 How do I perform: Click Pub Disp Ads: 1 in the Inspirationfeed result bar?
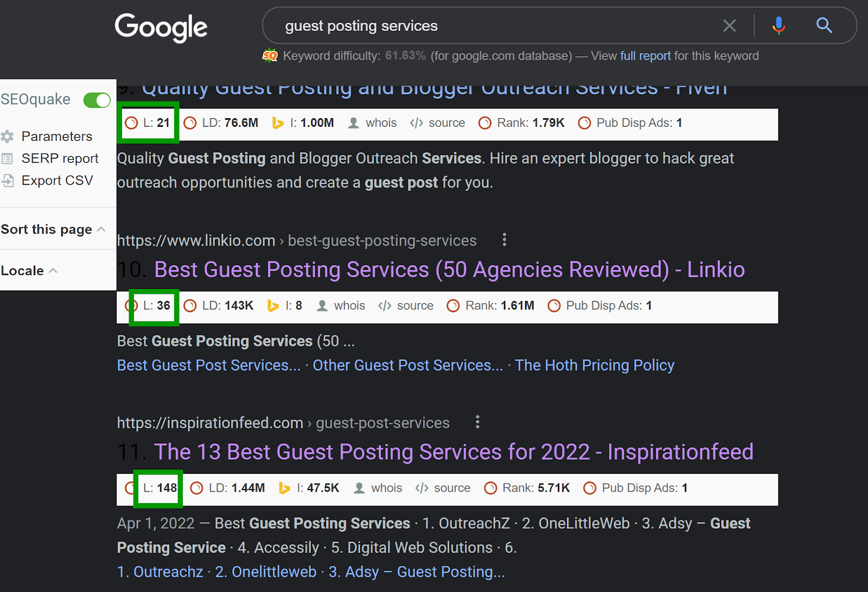point(636,488)
